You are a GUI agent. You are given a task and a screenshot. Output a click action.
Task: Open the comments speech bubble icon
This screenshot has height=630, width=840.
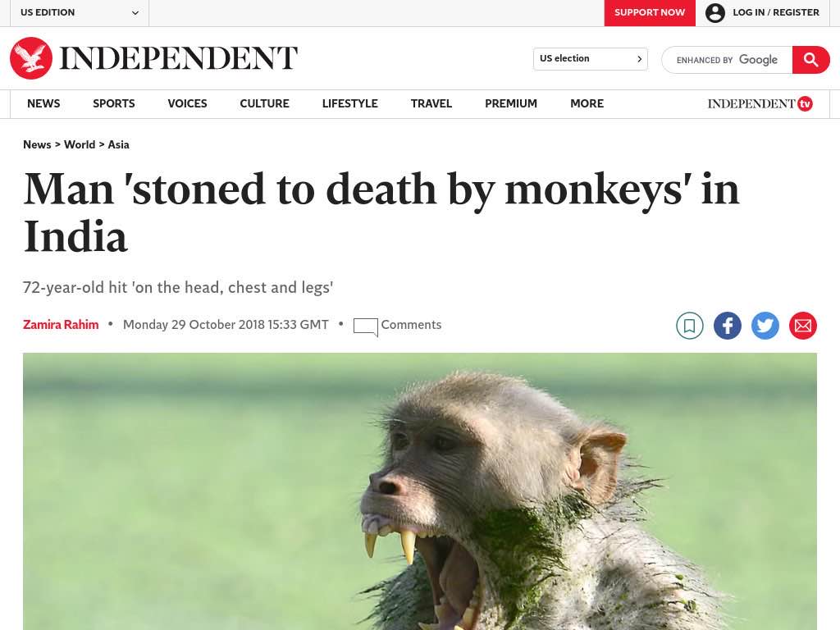pos(365,326)
